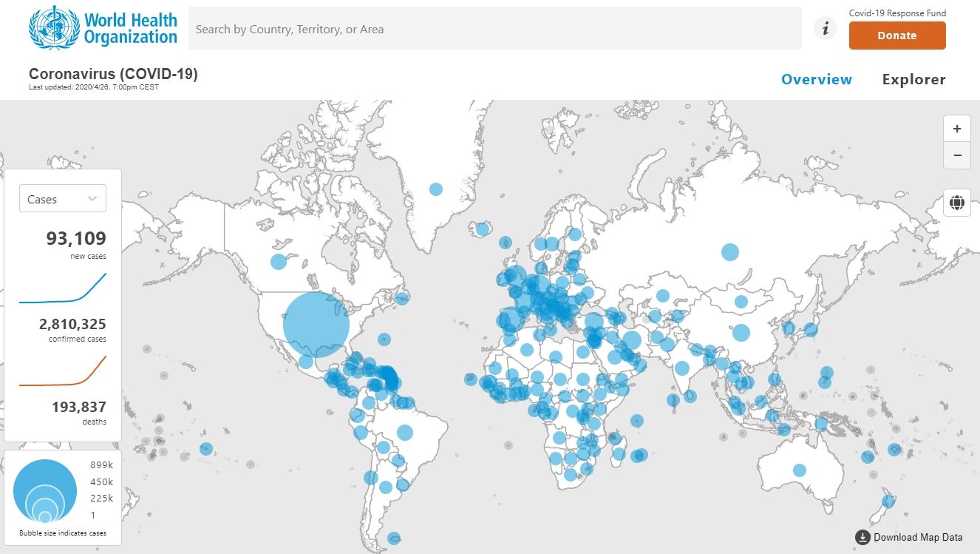Click the new cases blue trend chart
The width and height of the screenshot is (980, 554).
pos(63,288)
